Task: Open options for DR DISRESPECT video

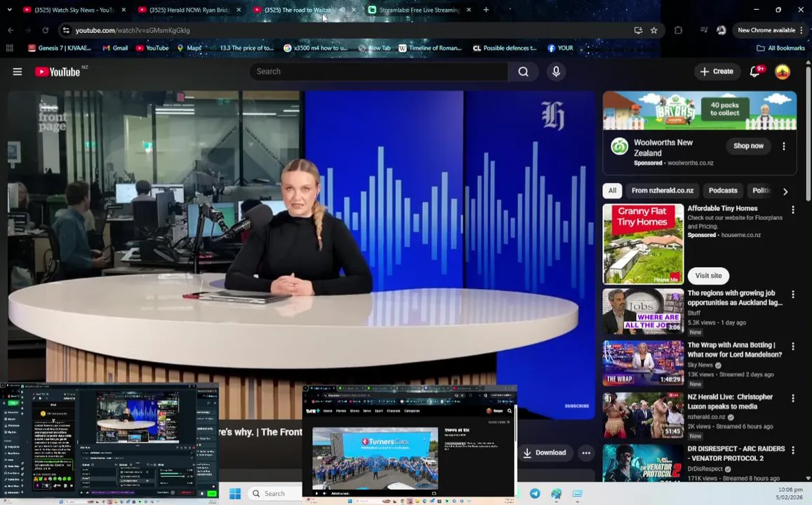Action: tap(792, 450)
